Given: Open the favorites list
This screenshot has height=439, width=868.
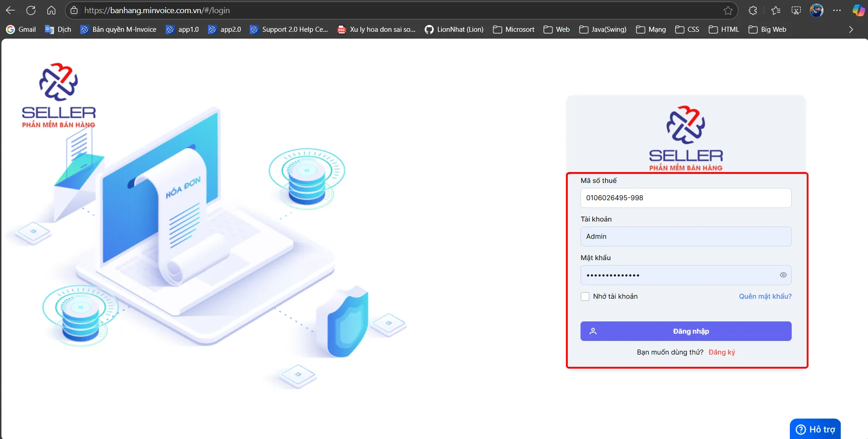Looking at the screenshot, I should click(x=776, y=10).
